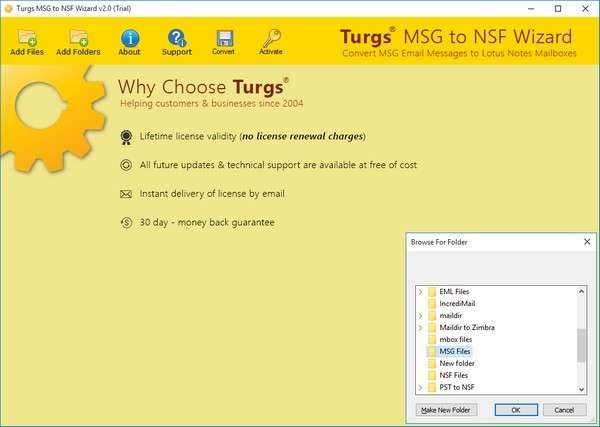
Task: Select the NSF Files folder icon
Action: [432, 375]
